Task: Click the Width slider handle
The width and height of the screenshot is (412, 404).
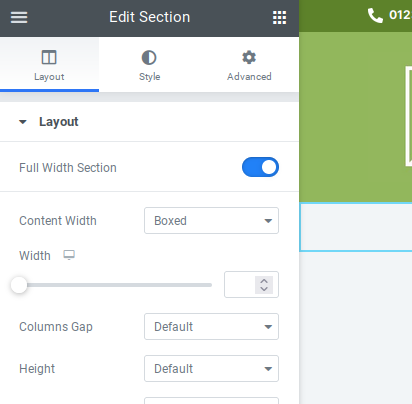Action: pyautogui.click(x=19, y=285)
